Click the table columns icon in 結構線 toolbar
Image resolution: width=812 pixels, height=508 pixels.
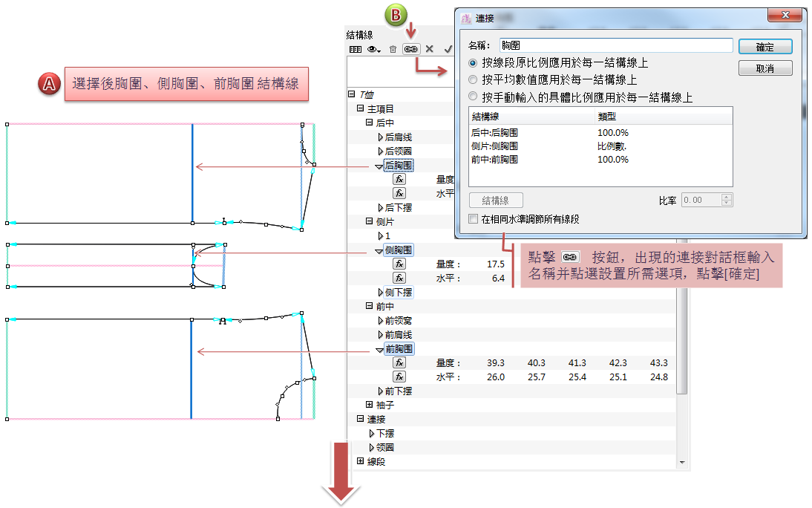pos(356,49)
